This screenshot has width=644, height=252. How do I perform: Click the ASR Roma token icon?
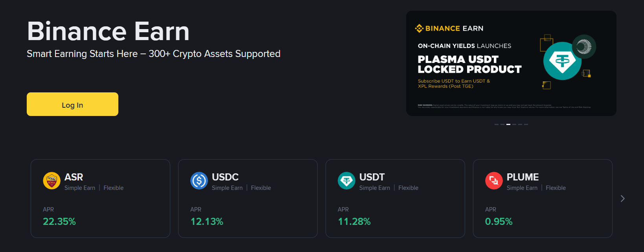point(52,180)
